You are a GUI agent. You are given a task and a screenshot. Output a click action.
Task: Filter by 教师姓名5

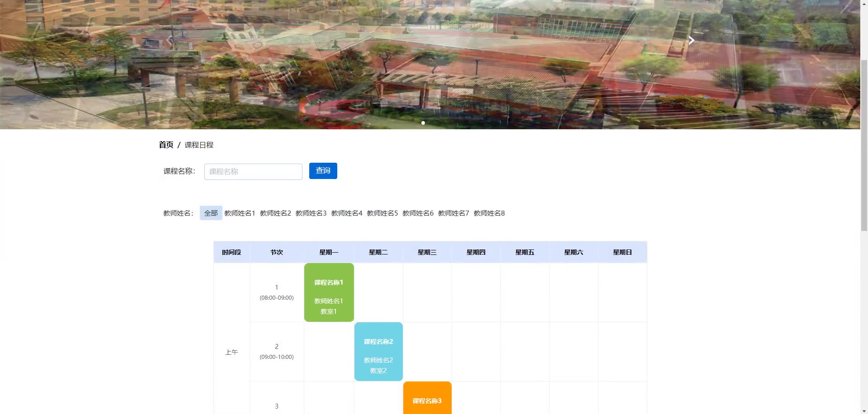382,213
